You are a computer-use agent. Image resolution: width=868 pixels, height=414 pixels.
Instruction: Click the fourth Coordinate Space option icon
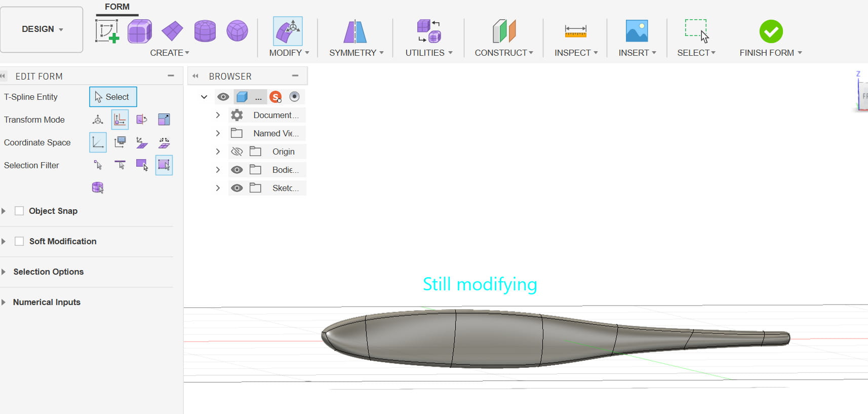[164, 142]
